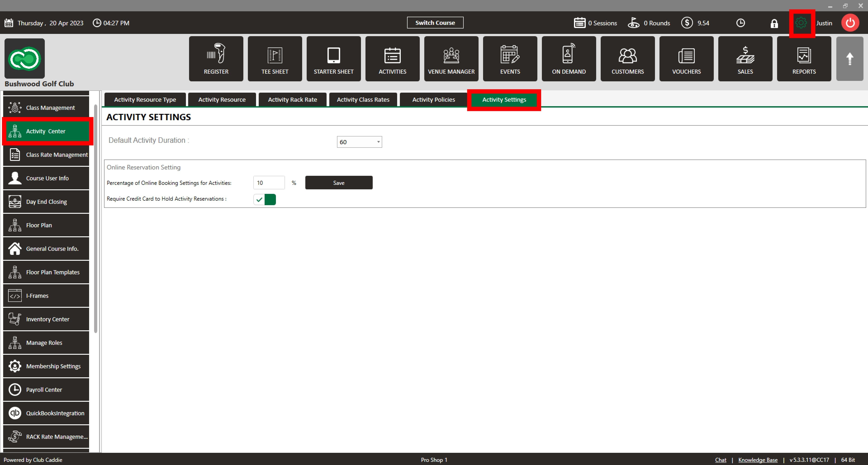
Task: Click the 0 Sessions counter text
Action: tap(602, 23)
